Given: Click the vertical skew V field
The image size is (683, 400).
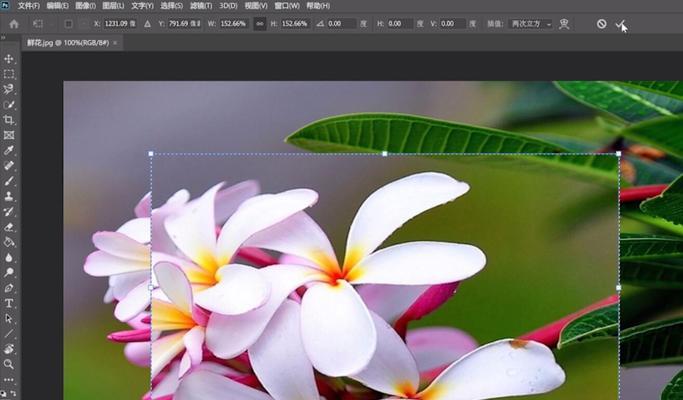Looking at the screenshot, I should [452, 24].
